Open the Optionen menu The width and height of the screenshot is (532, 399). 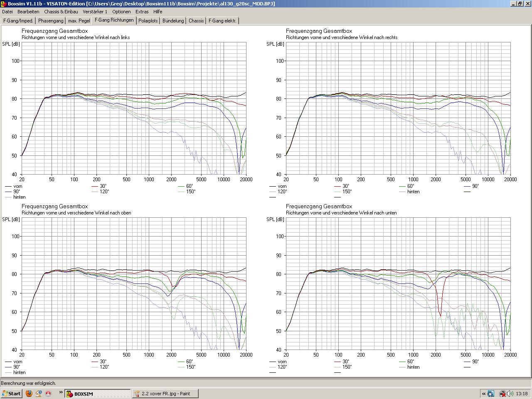click(x=121, y=12)
